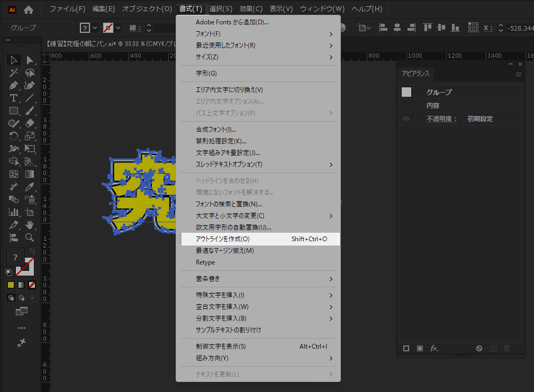Swap fill and stroke colors arrow
534x392 pixels.
pos(32,252)
